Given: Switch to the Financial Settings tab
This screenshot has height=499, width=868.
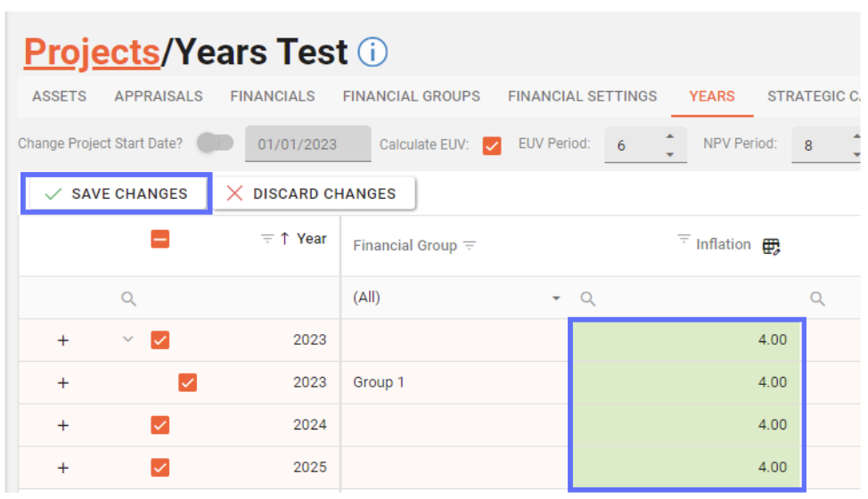Looking at the screenshot, I should pyautogui.click(x=582, y=96).
